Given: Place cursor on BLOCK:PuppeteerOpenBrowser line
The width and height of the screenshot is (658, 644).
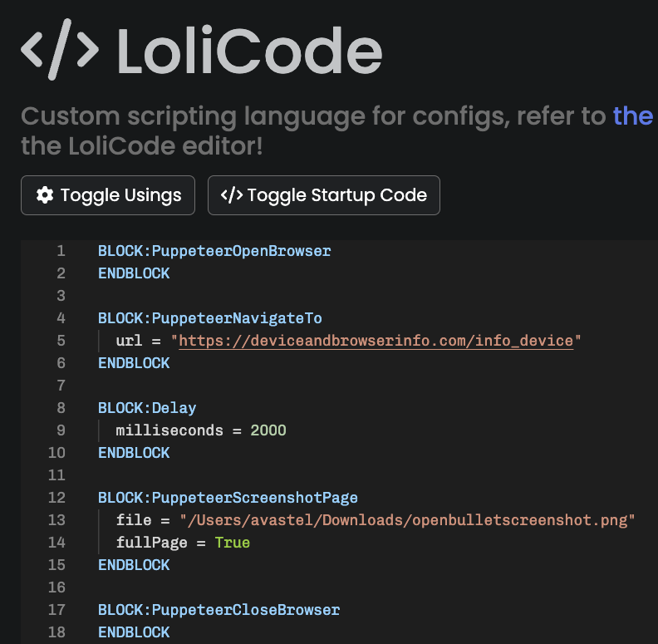Looking at the screenshot, I should [214, 251].
